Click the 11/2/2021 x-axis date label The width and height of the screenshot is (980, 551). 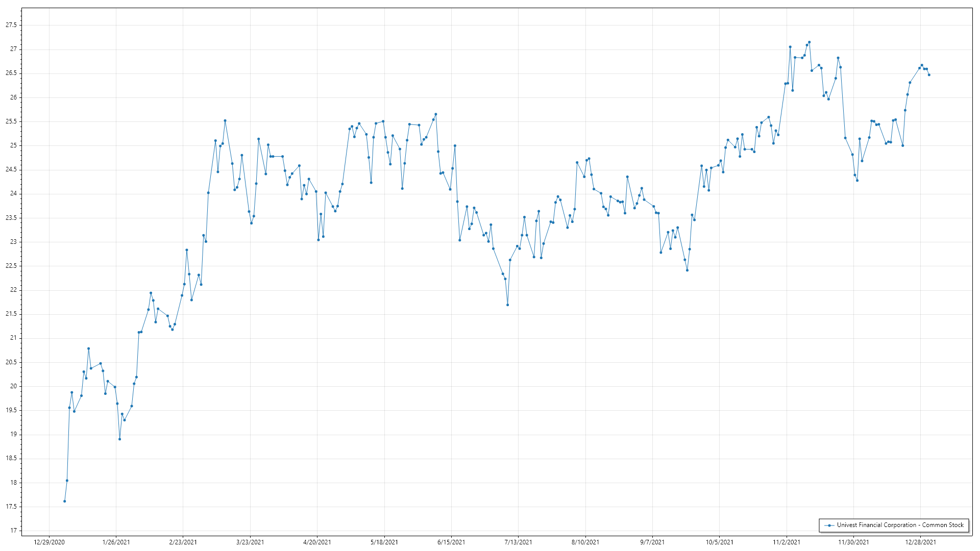[787, 542]
